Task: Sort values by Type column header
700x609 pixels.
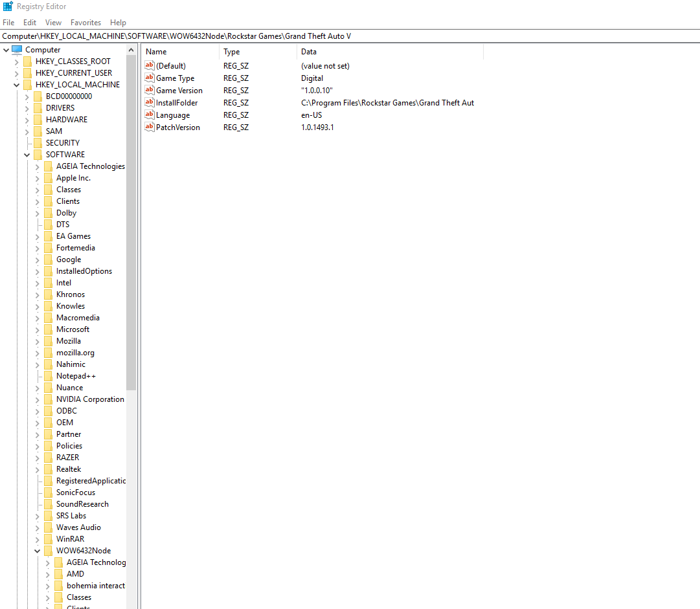Action: point(258,52)
